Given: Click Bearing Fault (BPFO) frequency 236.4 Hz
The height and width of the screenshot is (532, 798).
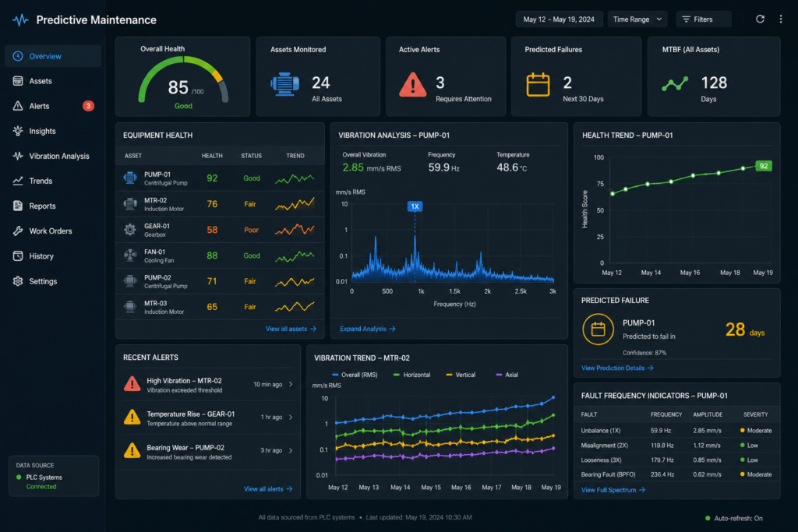Looking at the screenshot, I should point(662,474).
